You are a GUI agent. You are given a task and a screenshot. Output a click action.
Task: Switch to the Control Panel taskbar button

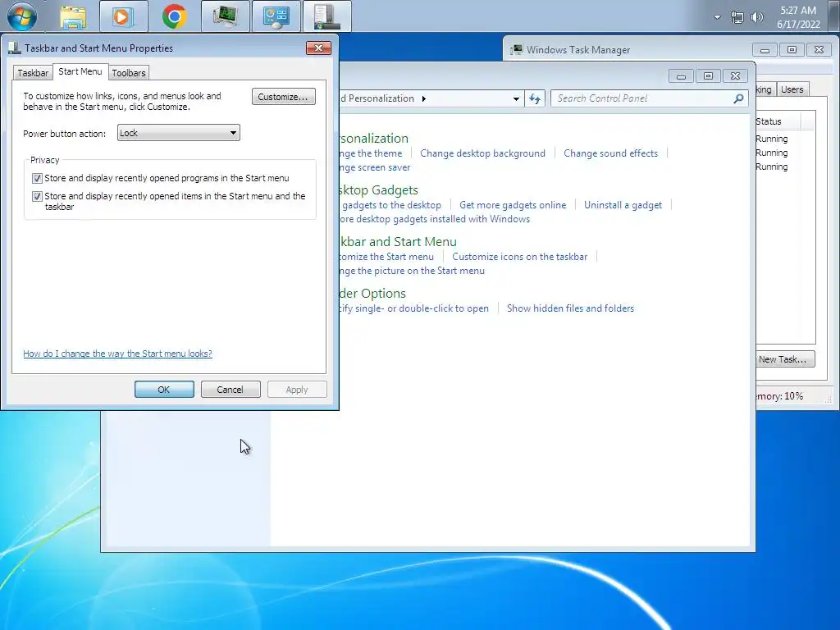click(x=276, y=16)
